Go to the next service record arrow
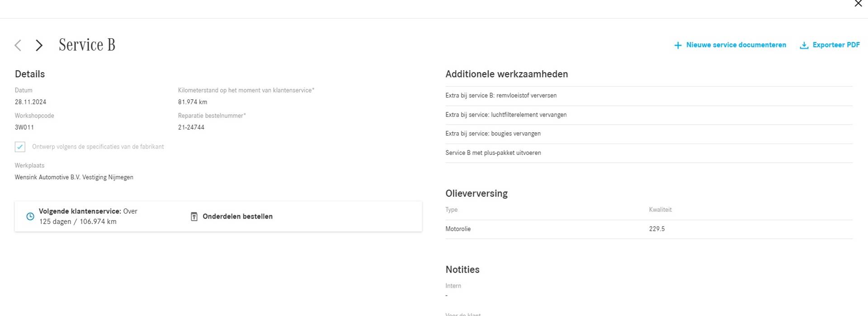Image resolution: width=868 pixels, height=316 pixels. [x=39, y=45]
